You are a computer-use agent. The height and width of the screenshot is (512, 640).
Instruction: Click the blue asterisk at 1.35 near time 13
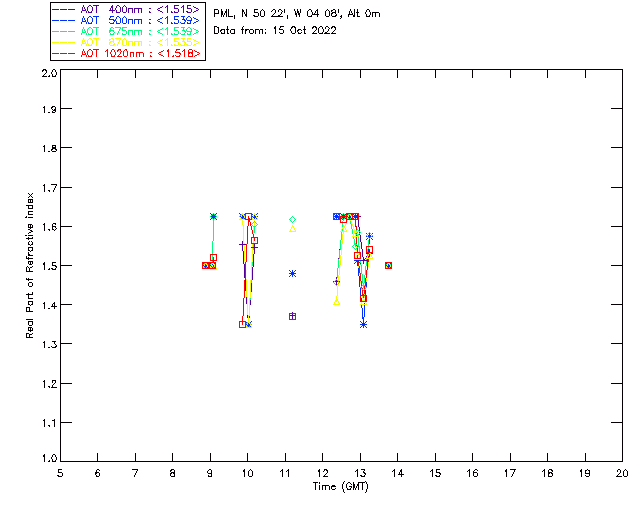(363, 325)
